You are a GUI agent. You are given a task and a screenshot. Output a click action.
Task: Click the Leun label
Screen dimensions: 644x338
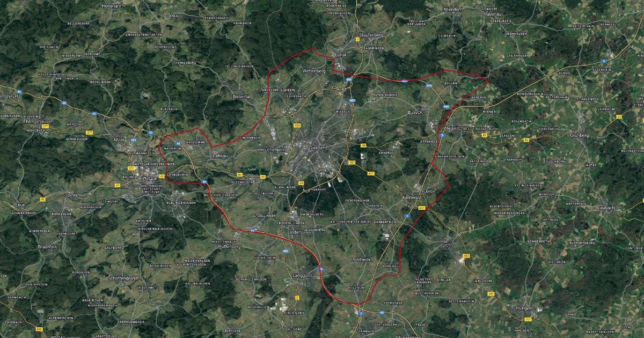pyautogui.click(x=21, y=204)
